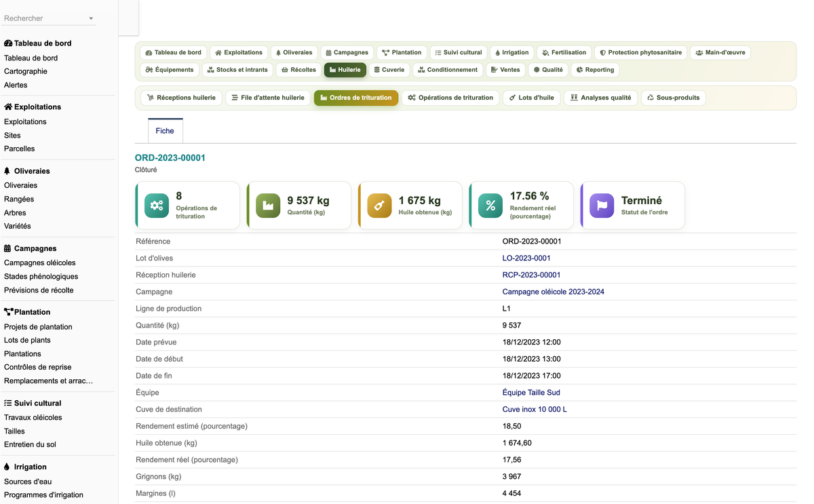
Task: Open Oliveraies in top menu bar
Action: (294, 52)
